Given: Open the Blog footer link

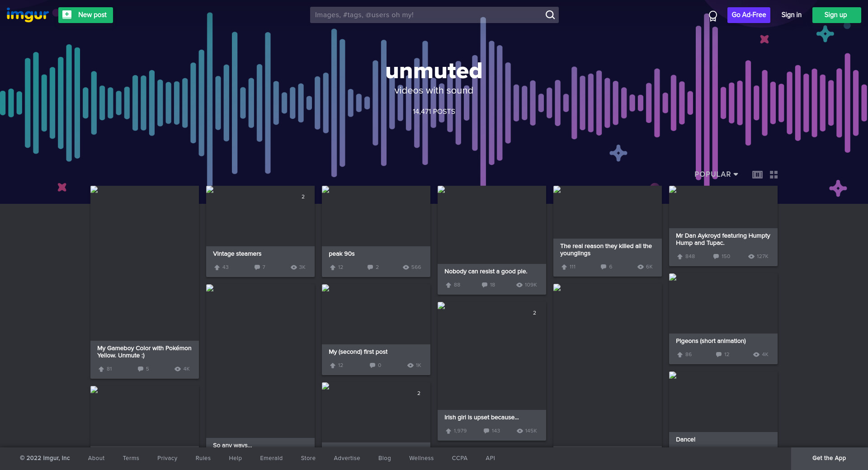Looking at the screenshot, I should point(385,458).
